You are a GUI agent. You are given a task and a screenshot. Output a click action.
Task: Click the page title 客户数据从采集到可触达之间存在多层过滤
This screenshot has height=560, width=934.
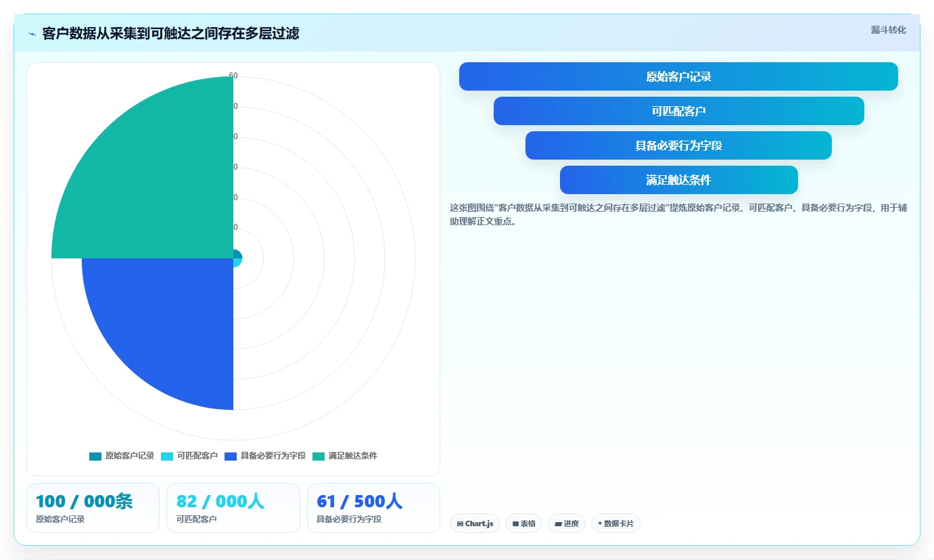click(x=170, y=33)
